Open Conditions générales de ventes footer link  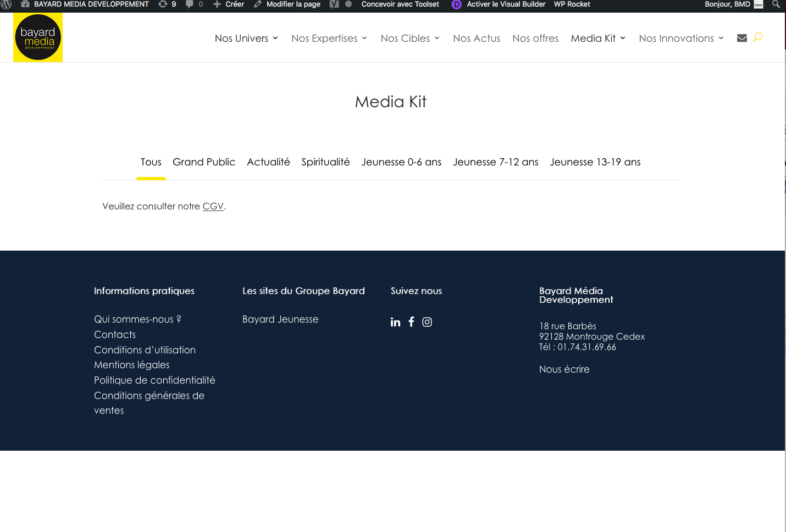tap(149, 403)
